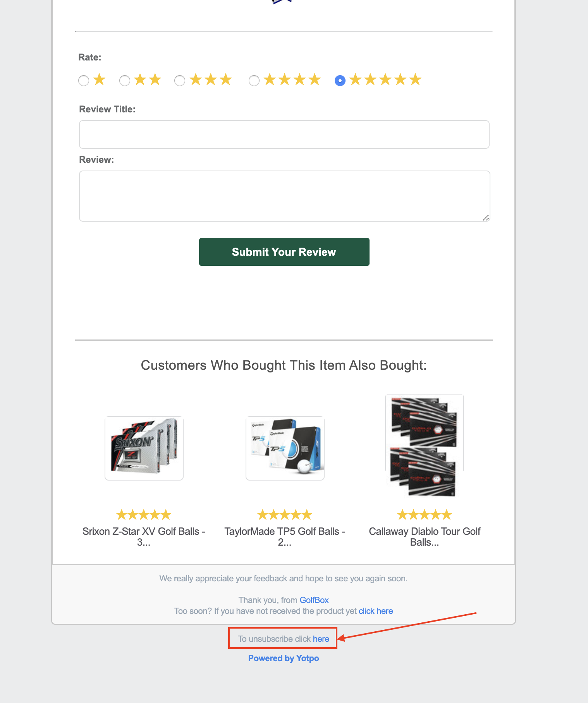Select the one-star rating radio button
This screenshot has width=588, height=703.
point(84,81)
